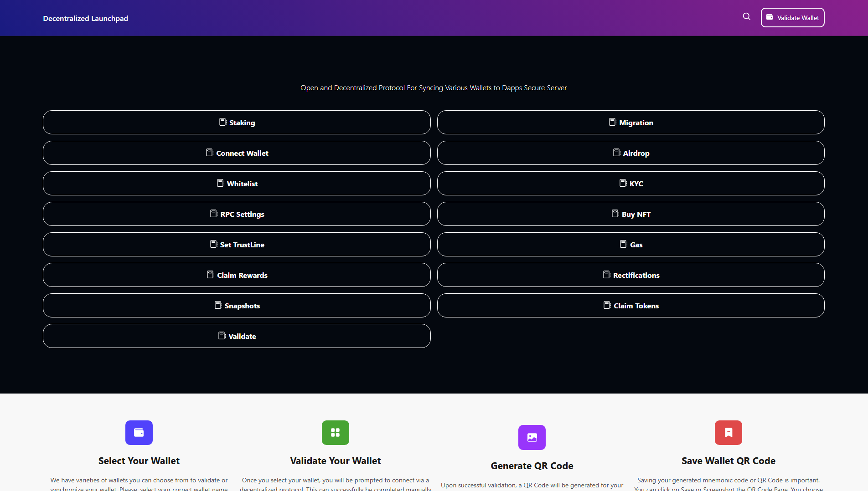
Task: Click the green grid icon above Validate Your Wallet
Action: 336,433
